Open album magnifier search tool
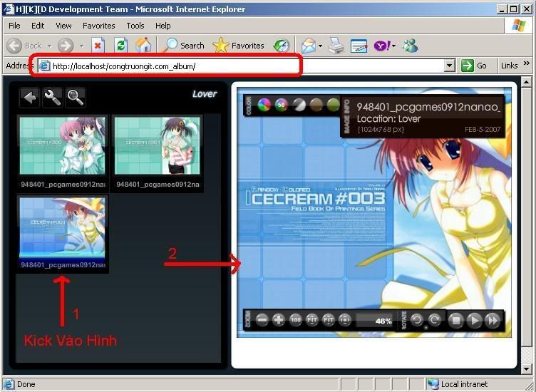 76,98
